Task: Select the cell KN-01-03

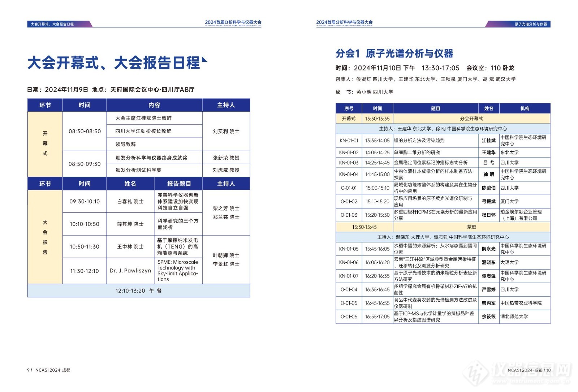Action: click(x=349, y=163)
